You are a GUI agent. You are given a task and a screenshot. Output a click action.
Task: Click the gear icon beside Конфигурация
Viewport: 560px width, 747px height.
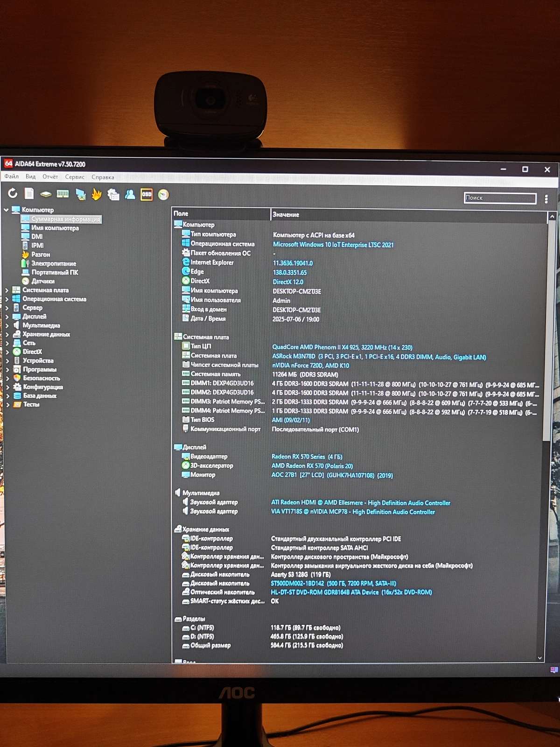point(17,387)
